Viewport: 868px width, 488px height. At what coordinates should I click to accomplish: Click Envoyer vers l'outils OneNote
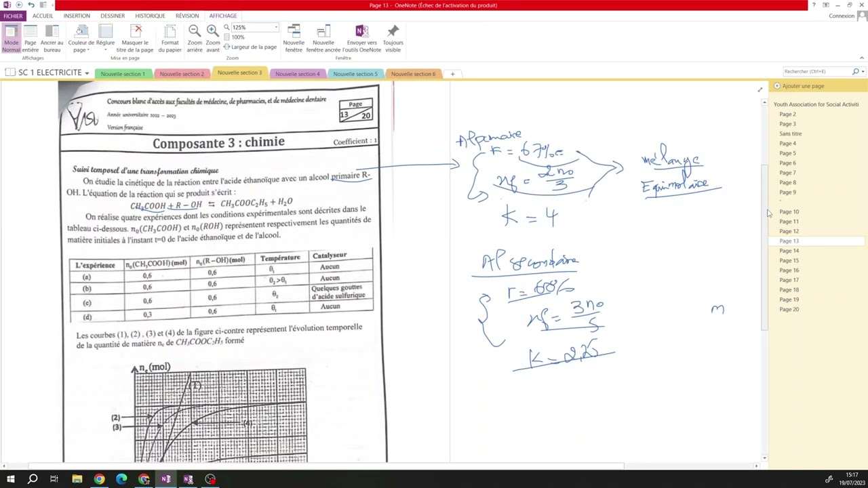[362, 39]
